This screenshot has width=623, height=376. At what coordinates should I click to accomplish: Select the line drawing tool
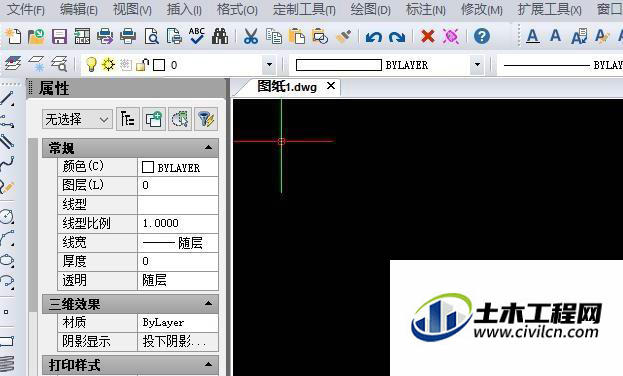(x=7, y=98)
